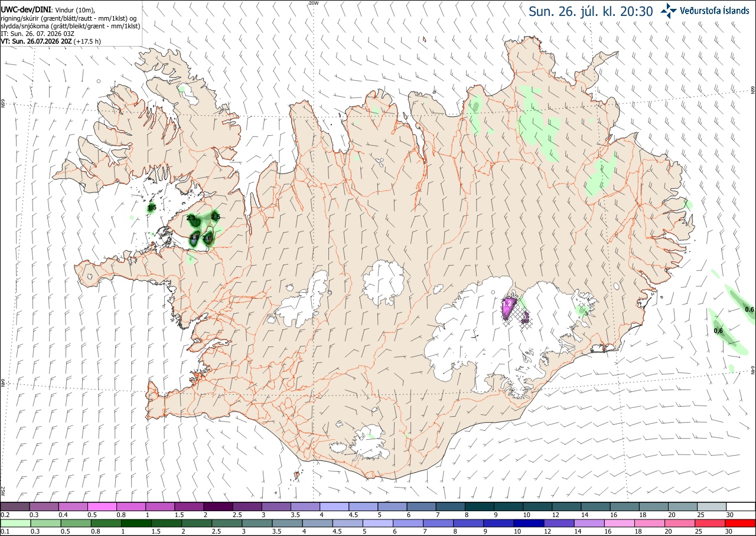Pick the pale green 0.1 swatch in the bottom scale

(x=15, y=523)
